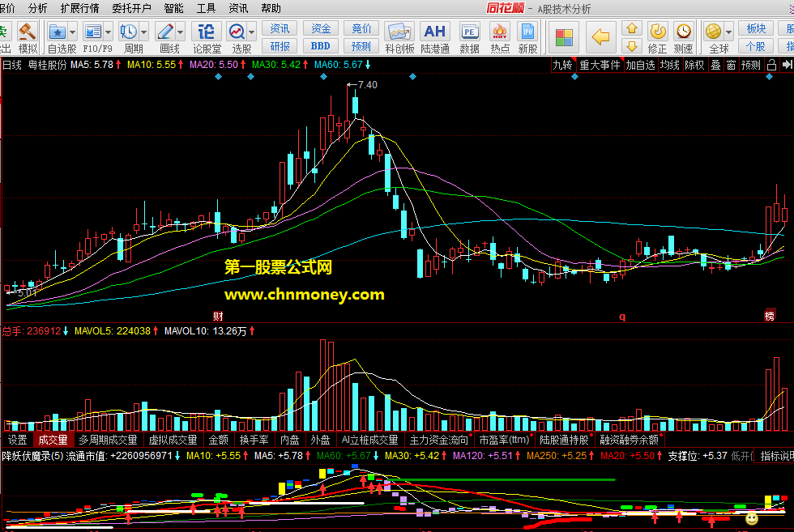The width and height of the screenshot is (794, 532).
Task: Click the four-color grid layout icon
Action: tap(564, 37)
